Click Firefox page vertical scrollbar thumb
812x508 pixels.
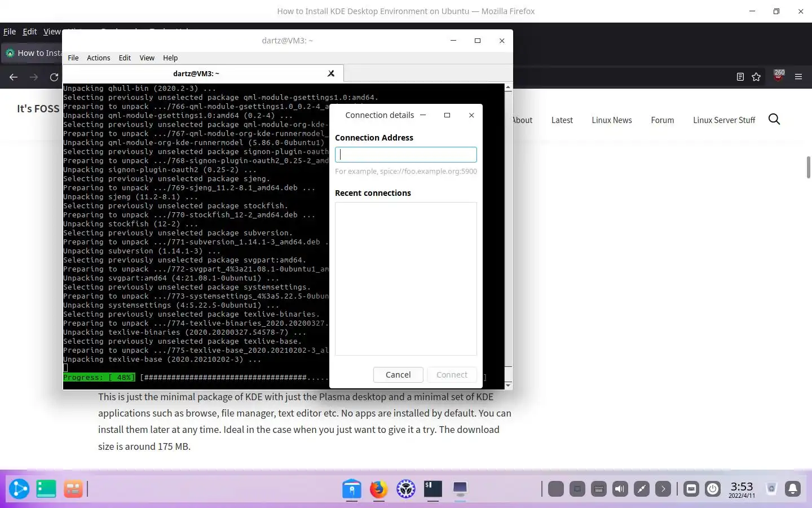808,168
